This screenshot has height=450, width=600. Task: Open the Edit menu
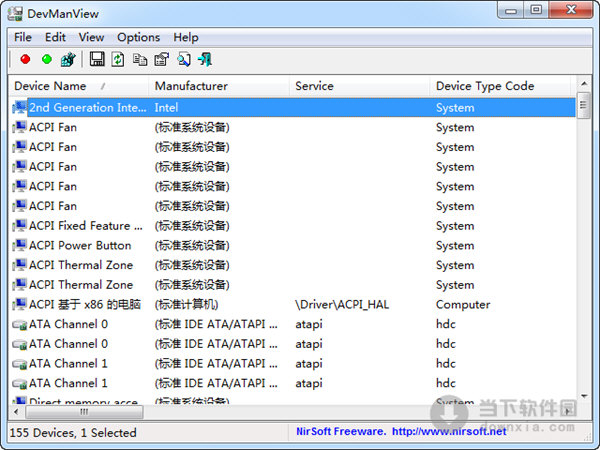click(x=55, y=38)
